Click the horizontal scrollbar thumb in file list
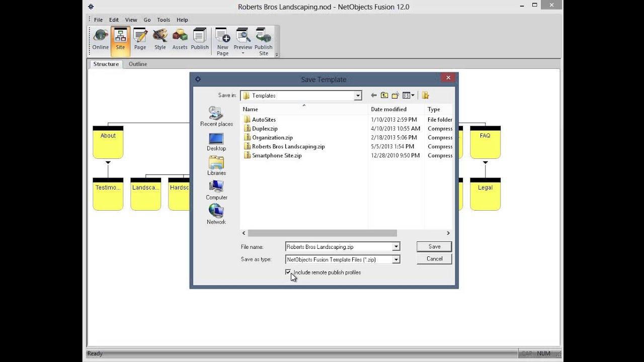This screenshot has height=362, width=644. point(322,233)
